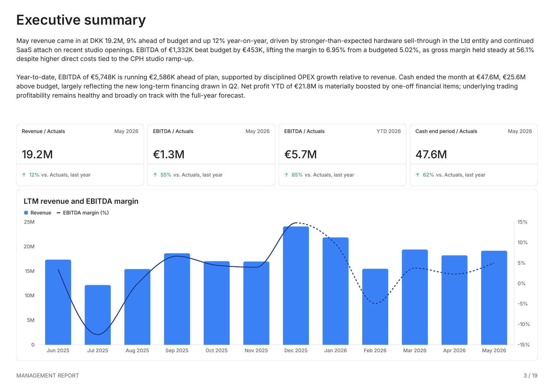554x392 pixels.
Task: Click the 3 / 19 page number
Action: click(531, 376)
